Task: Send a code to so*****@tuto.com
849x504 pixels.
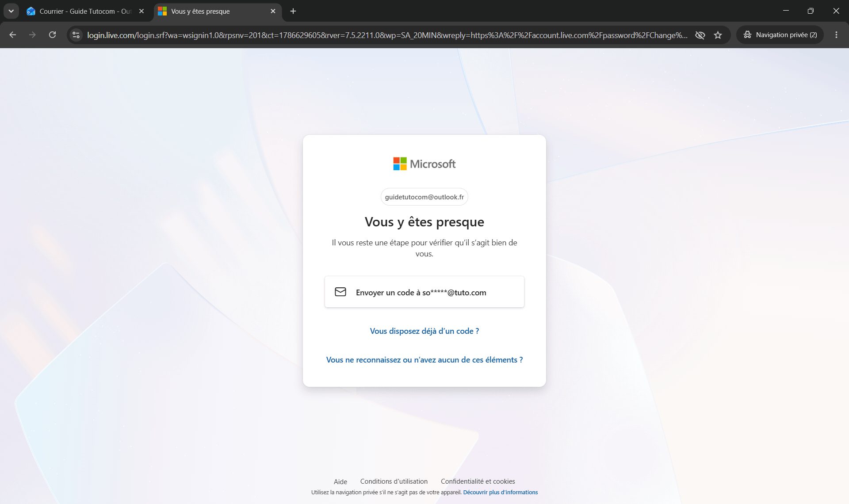Action: (424, 292)
